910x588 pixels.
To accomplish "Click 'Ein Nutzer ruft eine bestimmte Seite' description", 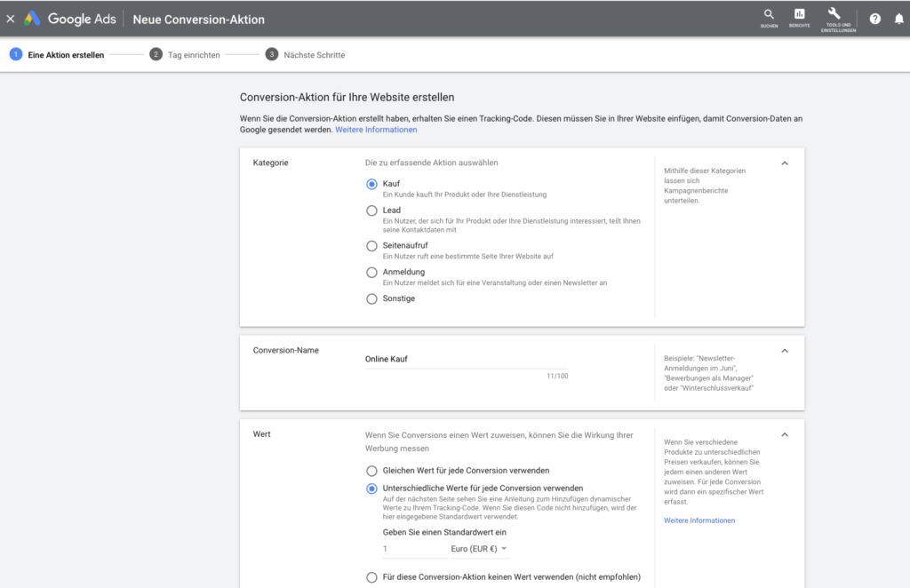I will click(x=467, y=257).
